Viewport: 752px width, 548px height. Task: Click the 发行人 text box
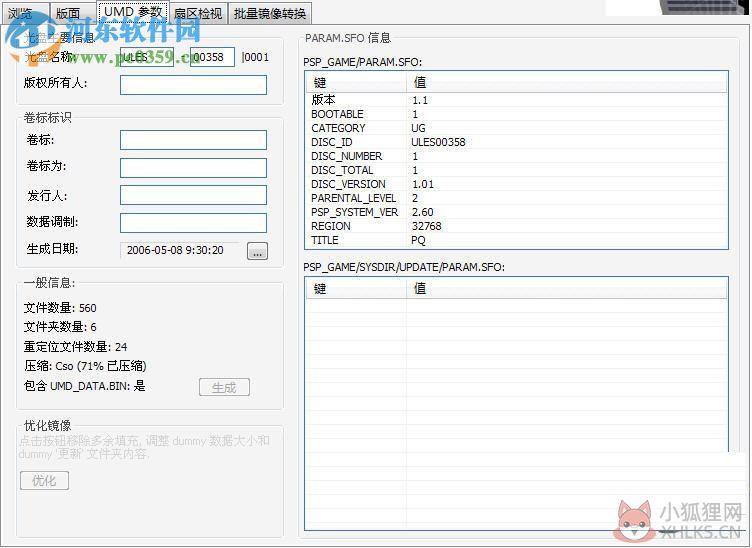coord(193,195)
